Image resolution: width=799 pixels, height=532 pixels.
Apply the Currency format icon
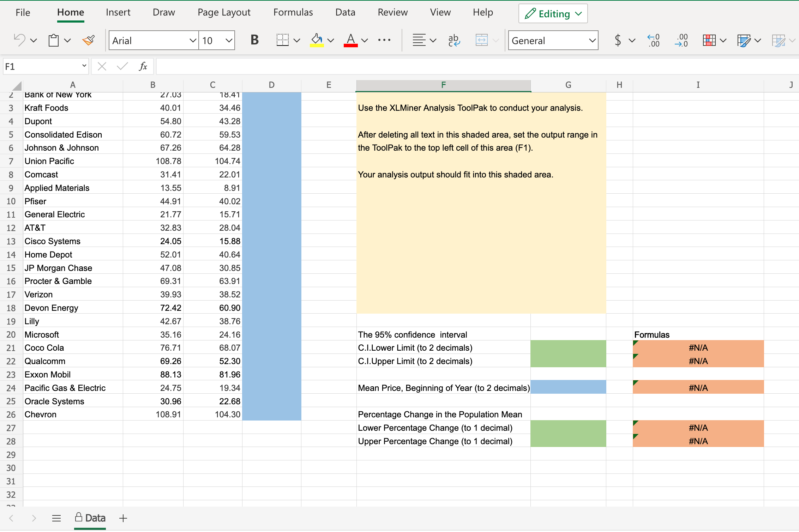618,40
